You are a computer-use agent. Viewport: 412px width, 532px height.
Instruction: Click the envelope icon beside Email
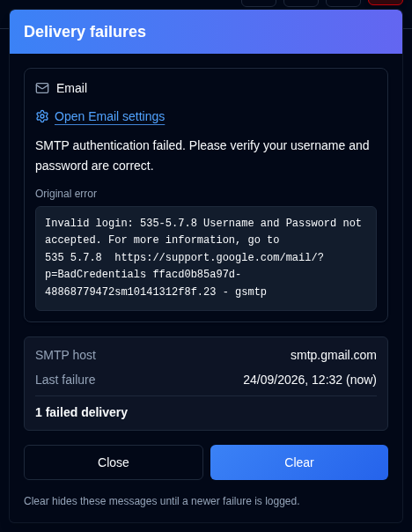(42, 88)
